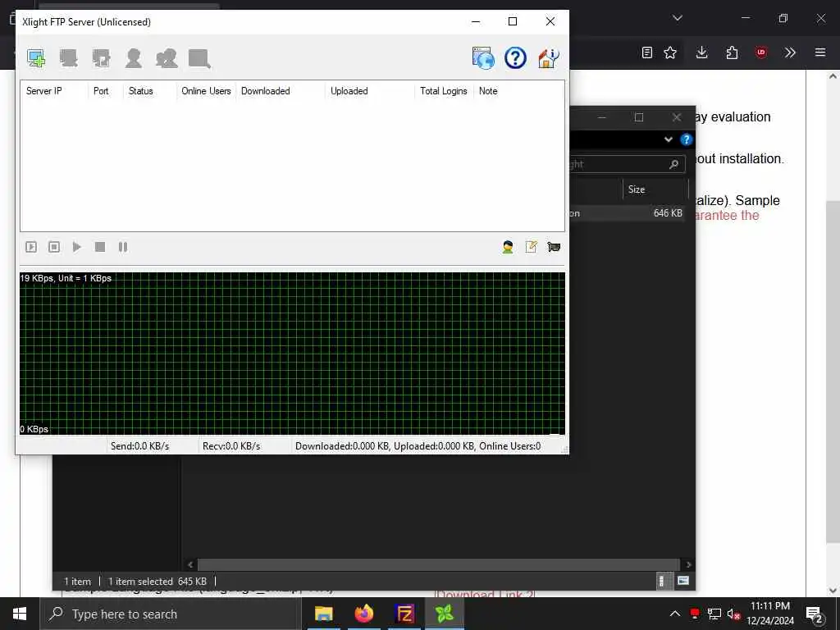The image size is (840, 630).
Task: Click the Uploaded column header
Action: (x=370, y=91)
